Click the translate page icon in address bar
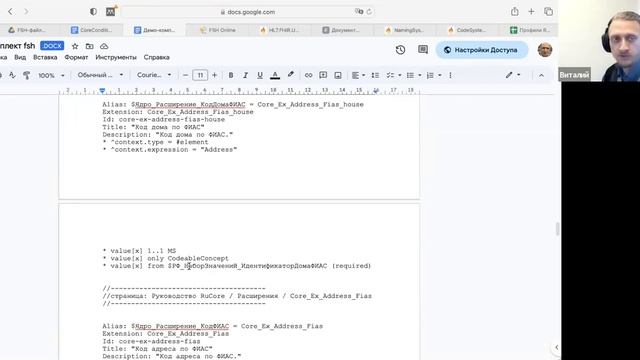Screen dimensions: 640x360 click(x=359, y=12)
